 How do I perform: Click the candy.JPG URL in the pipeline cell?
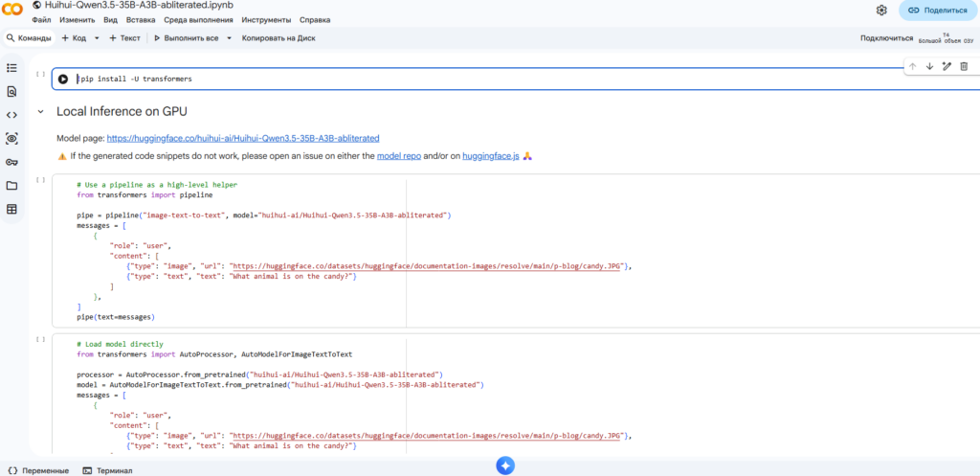tap(428, 266)
